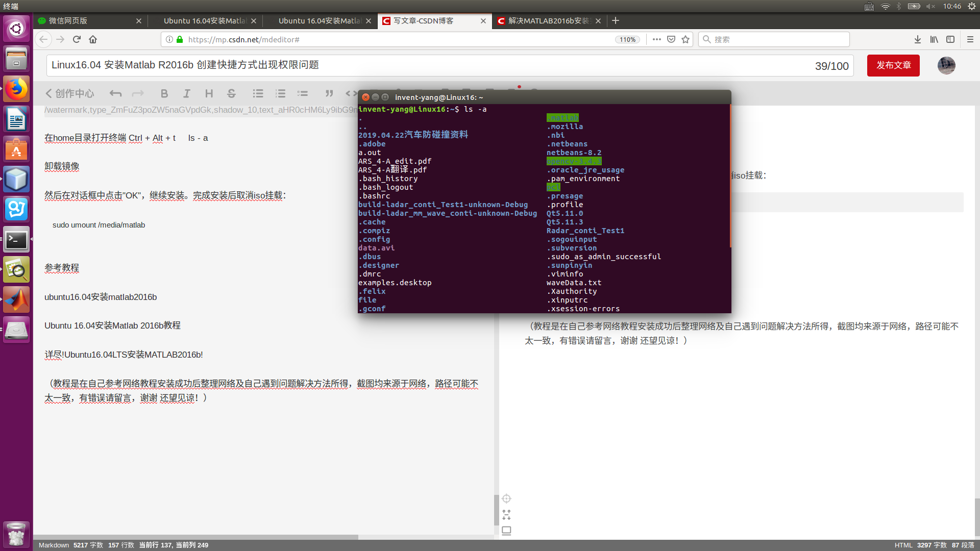This screenshot has height=551, width=980.
Task: Click the editor horizontal scrollbar
Action: coord(195,537)
